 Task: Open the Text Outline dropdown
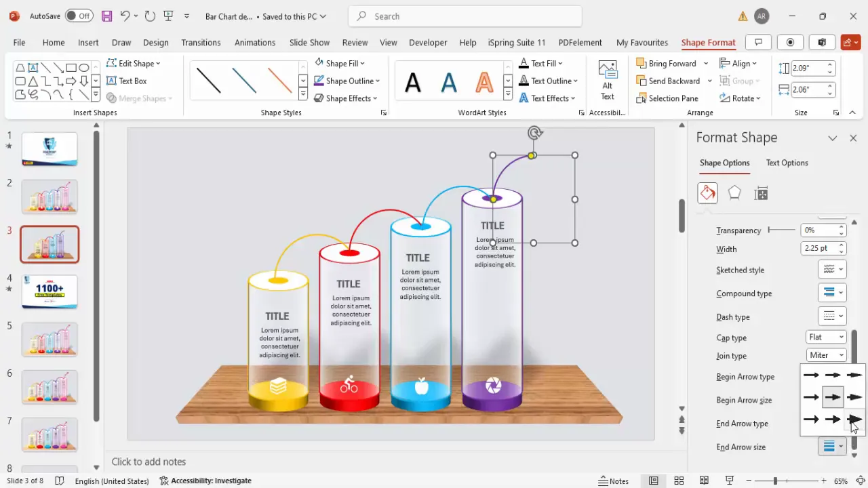coord(549,81)
